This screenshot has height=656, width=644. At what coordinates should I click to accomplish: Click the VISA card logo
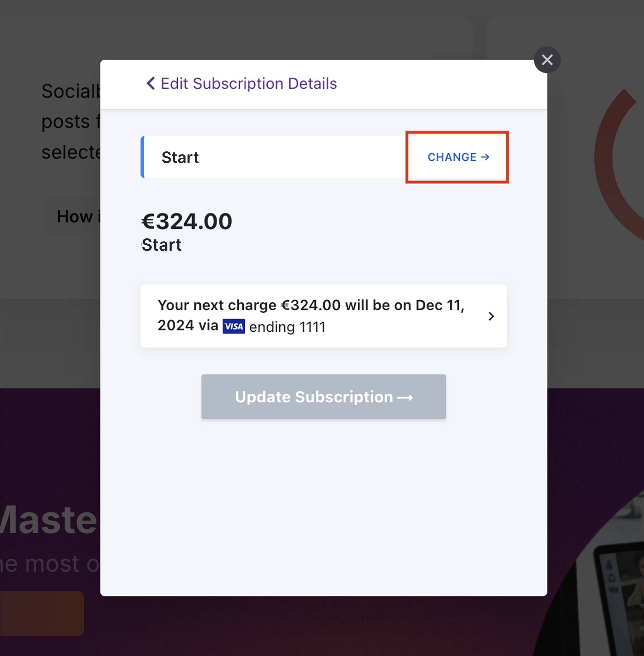(x=233, y=326)
